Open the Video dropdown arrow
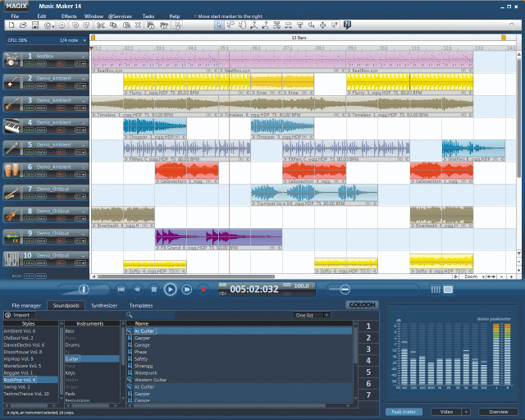Viewport: 525px width, 420px height. point(464,411)
